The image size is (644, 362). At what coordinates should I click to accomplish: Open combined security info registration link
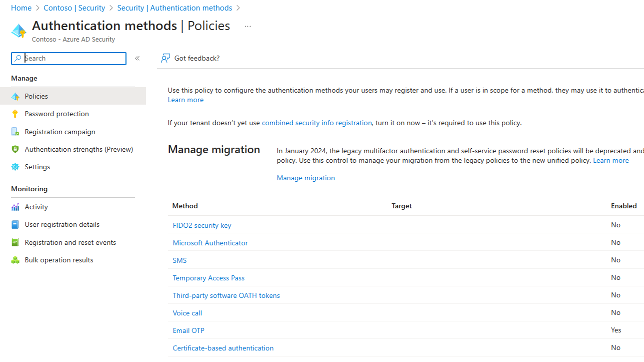316,123
